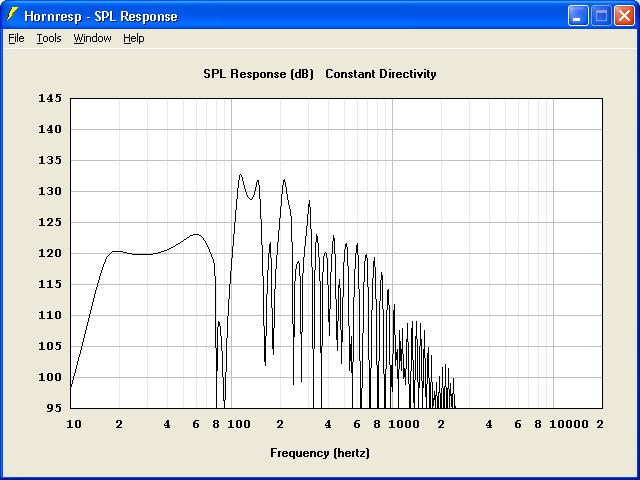Click the 130 dB axis label

(50, 191)
